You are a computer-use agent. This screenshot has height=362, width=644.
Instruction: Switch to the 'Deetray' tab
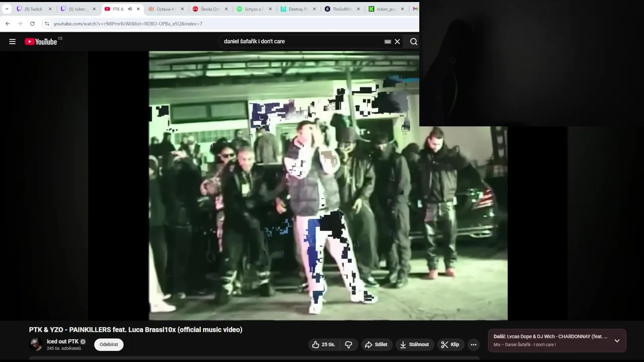pos(298,9)
